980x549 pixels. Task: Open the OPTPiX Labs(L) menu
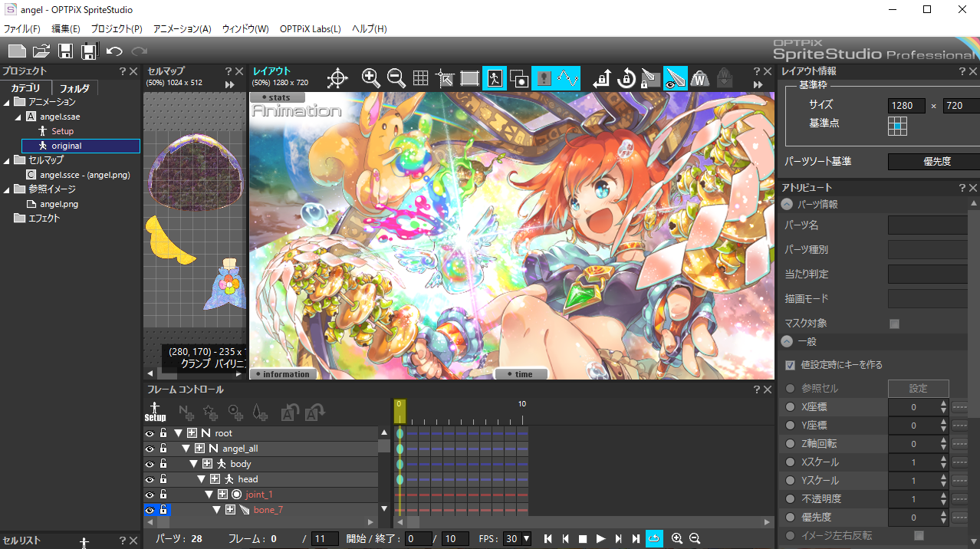pyautogui.click(x=311, y=29)
